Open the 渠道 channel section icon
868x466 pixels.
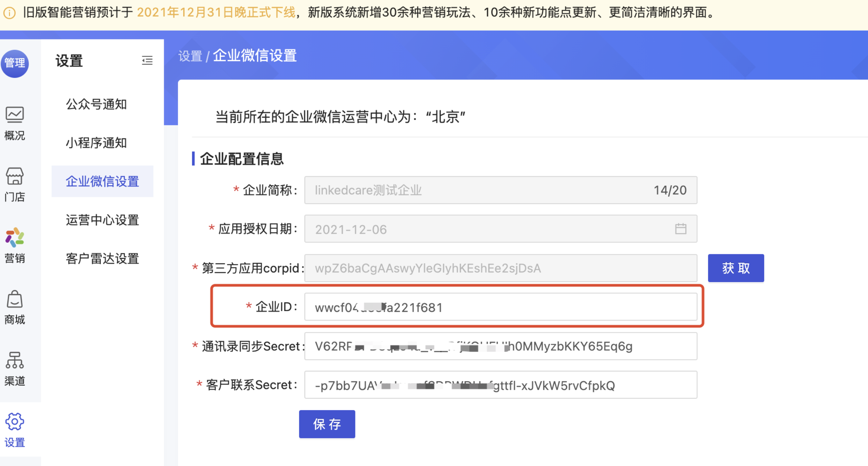tap(15, 360)
